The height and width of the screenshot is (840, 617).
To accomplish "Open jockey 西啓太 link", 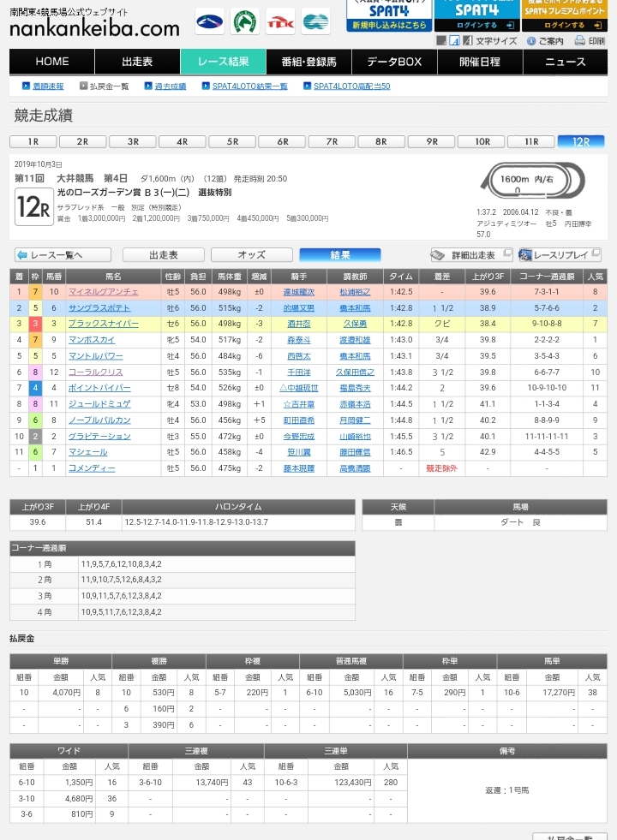I will pos(299,355).
